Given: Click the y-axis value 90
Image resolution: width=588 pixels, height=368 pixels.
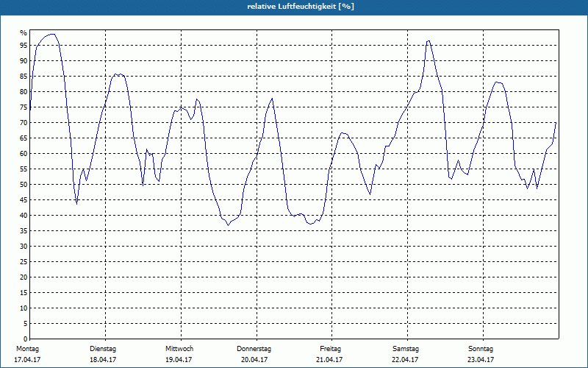Looking at the screenshot, I should pos(24,61).
